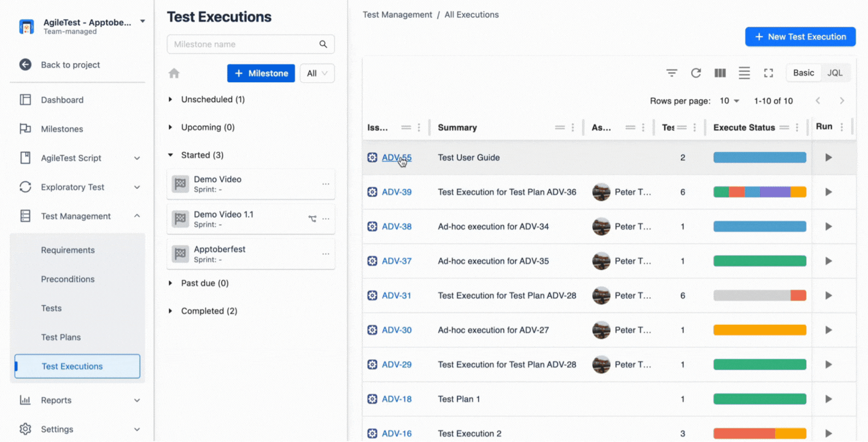Collapse the Started milestones section
Screen dimensions: 868x442
tap(171, 155)
